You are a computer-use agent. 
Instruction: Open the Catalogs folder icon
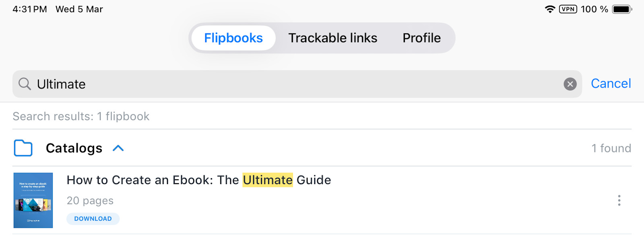[23, 148]
